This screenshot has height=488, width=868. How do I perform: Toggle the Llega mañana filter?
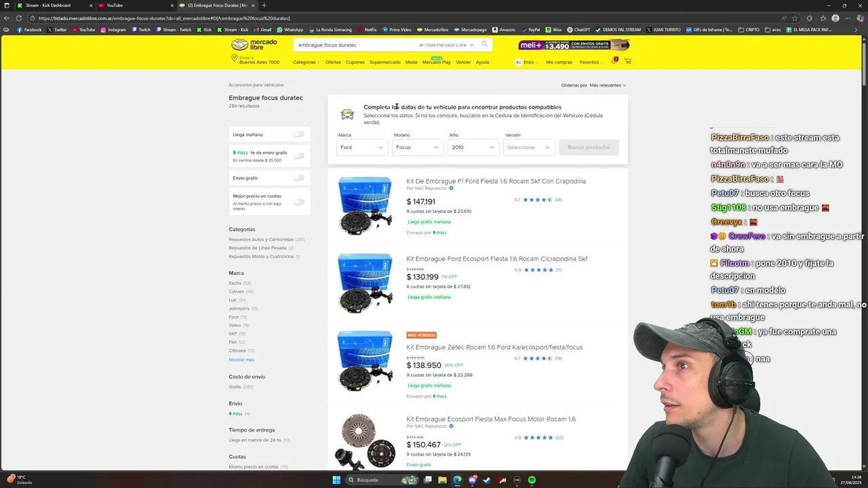click(x=298, y=134)
